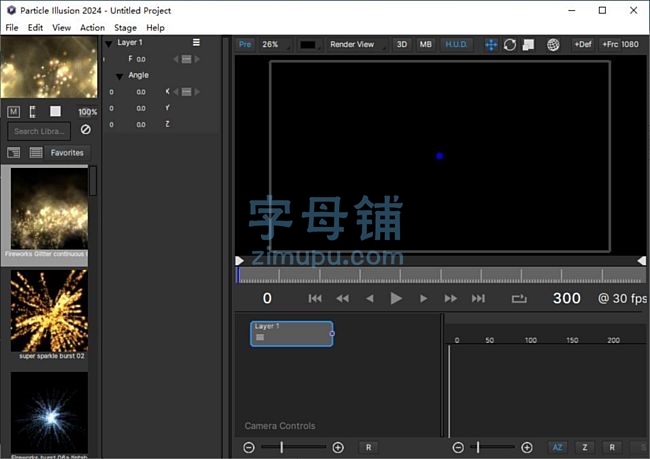Toggle 3D mode
Image resolution: width=650 pixels, height=459 pixels.
(402, 44)
